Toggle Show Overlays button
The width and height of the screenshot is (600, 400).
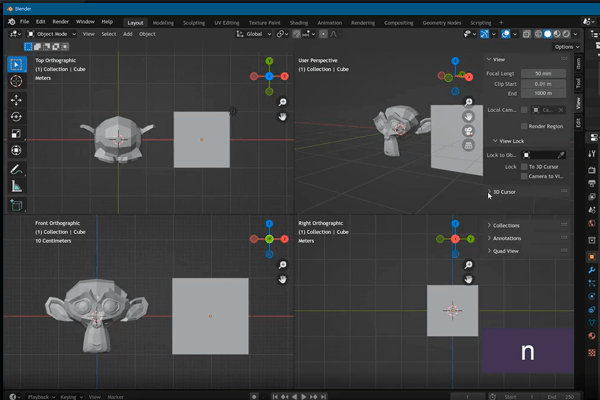pyautogui.click(x=505, y=34)
